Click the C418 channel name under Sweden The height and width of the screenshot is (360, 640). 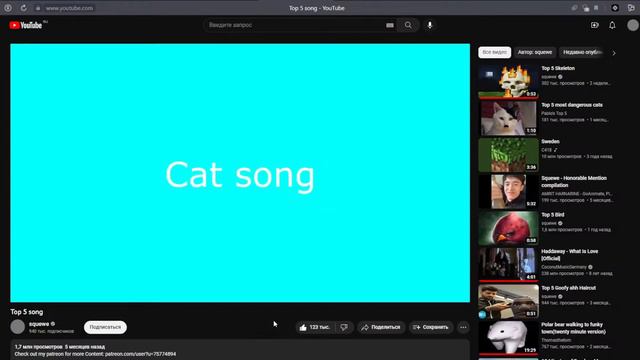547,150
